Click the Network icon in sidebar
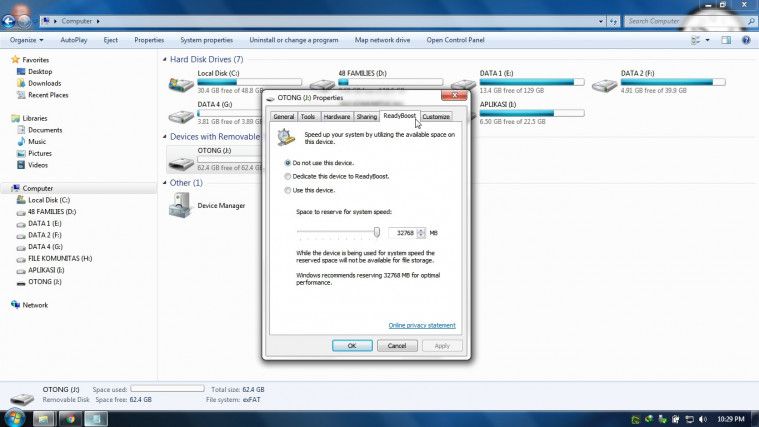Image resolution: width=759 pixels, height=427 pixels. [x=15, y=305]
